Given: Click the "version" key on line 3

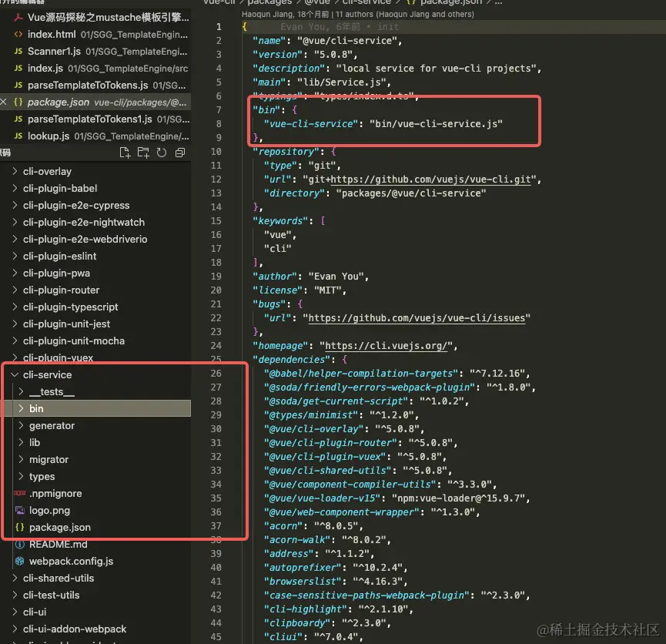Looking at the screenshot, I should click(x=278, y=55).
